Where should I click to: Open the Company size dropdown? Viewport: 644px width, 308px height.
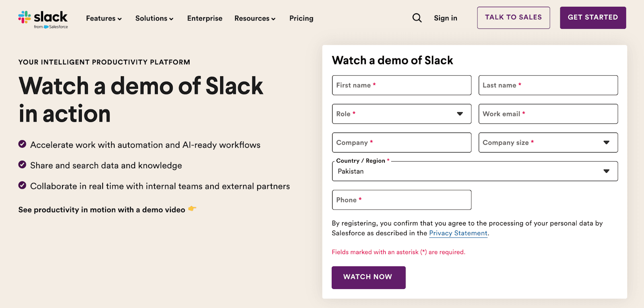point(548,143)
